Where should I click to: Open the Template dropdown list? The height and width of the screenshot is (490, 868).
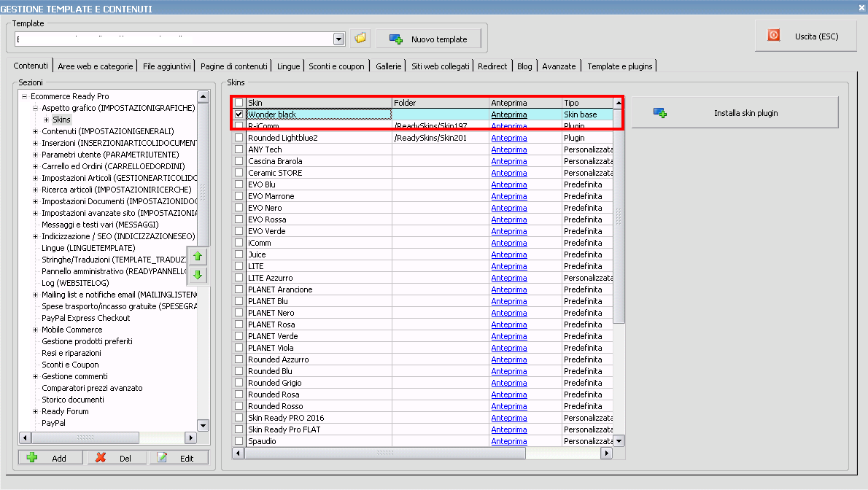coord(338,39)
